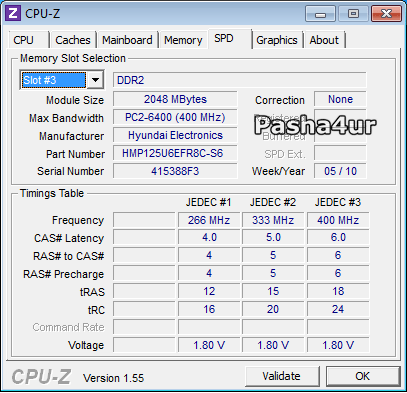Click the PC2-6400 (400 MHz) bandwidth value
Viewport: 407px width, 393px height.
point(175,117)
